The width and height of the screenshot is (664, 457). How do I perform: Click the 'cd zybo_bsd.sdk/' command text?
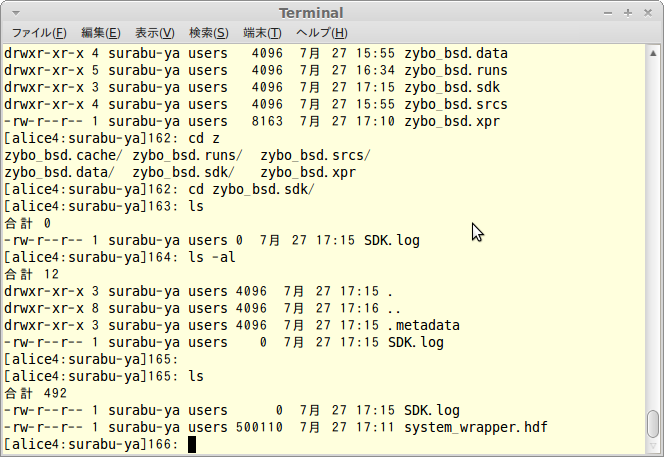click(252, 189)
